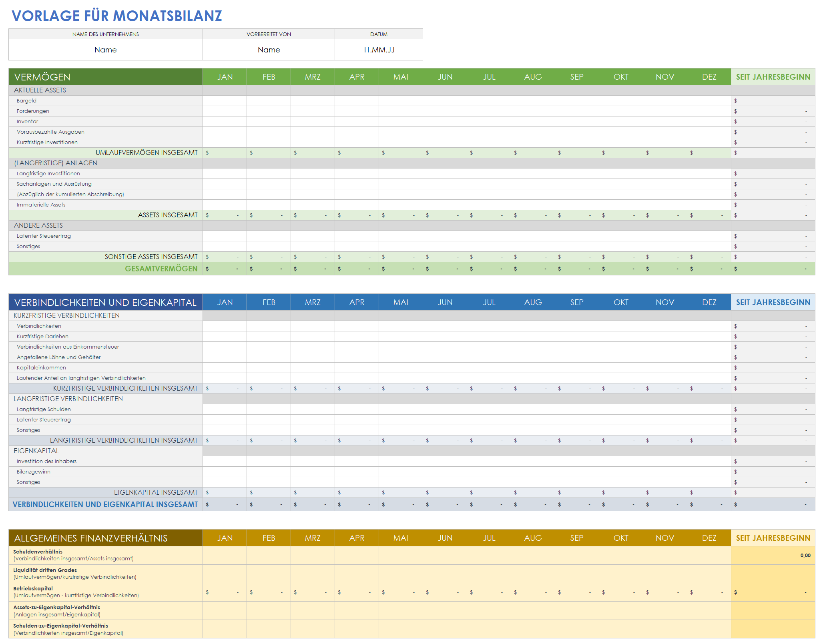Select 'Kurzfristige Investitionen' row label
The image size is (837, 644).
click(47, 142)
